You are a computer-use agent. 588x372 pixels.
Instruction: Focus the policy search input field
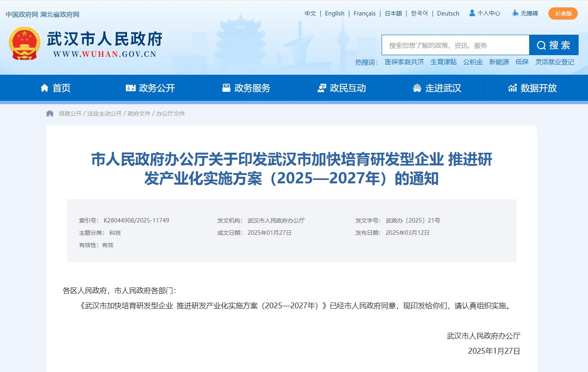pos(455,45)
